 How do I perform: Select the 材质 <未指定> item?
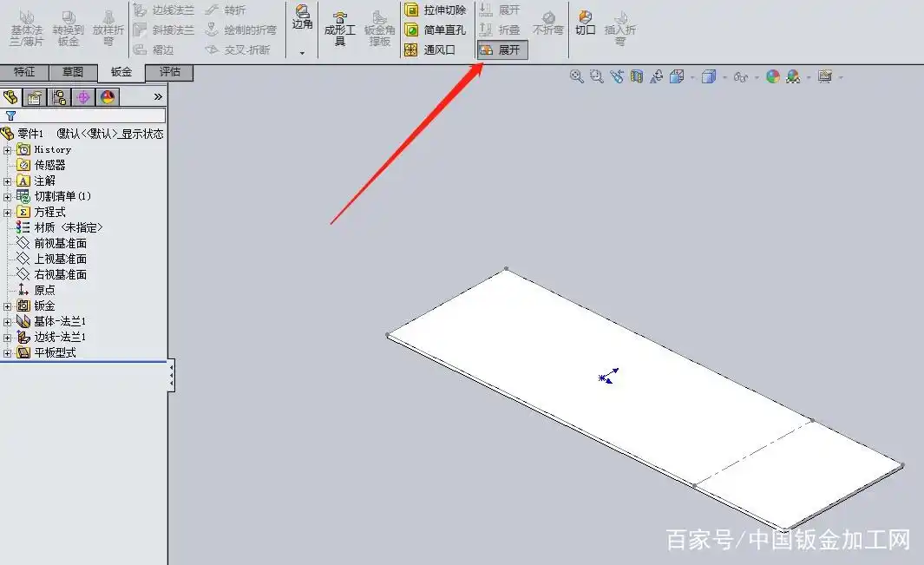click(x=68, y=227)
